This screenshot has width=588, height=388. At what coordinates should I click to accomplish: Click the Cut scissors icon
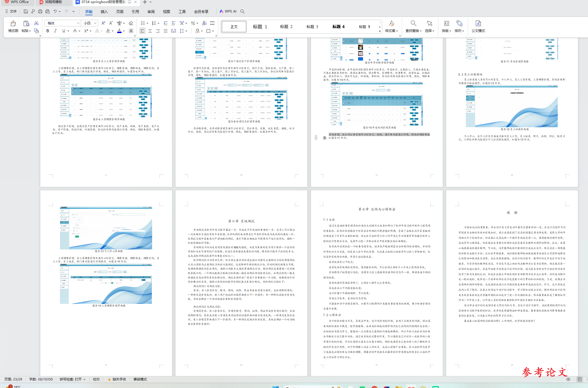[x=36, y=23]
